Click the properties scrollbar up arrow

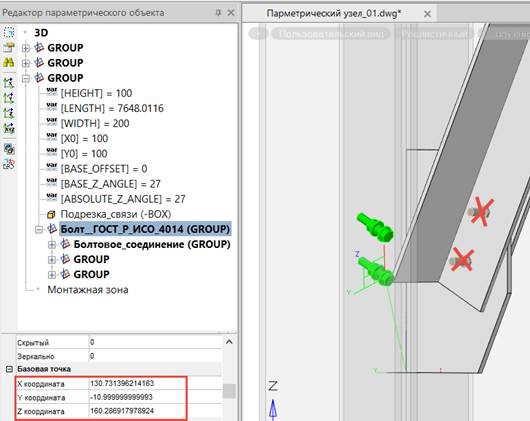[229, 342]
